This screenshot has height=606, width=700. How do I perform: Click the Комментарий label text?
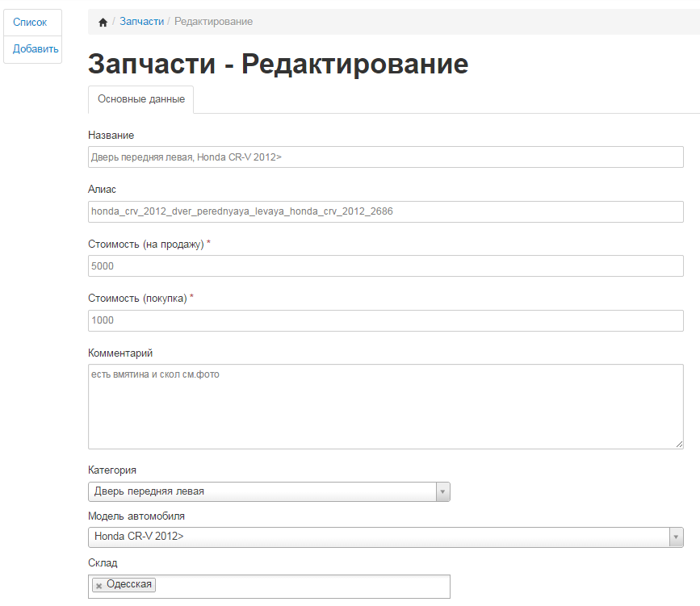pos(120,353)
